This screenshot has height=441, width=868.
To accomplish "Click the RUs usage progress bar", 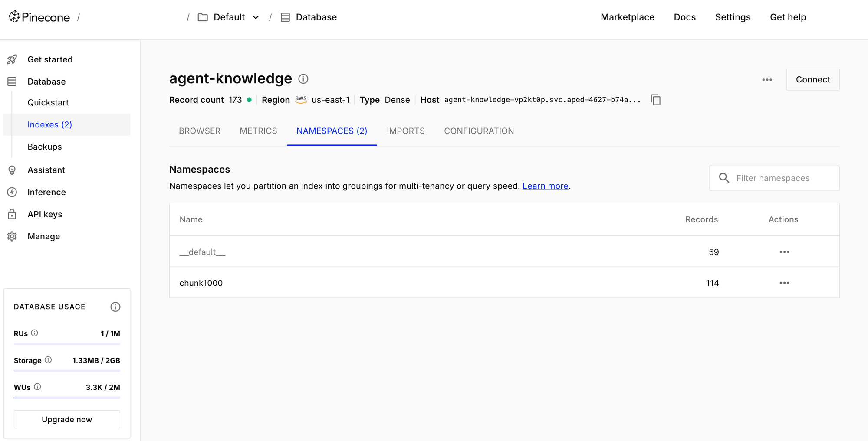I will click(x=67, y=344).
